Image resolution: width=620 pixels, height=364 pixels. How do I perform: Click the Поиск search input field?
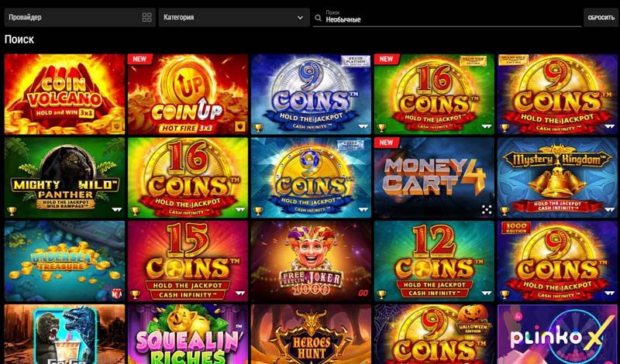coord(447,18)
